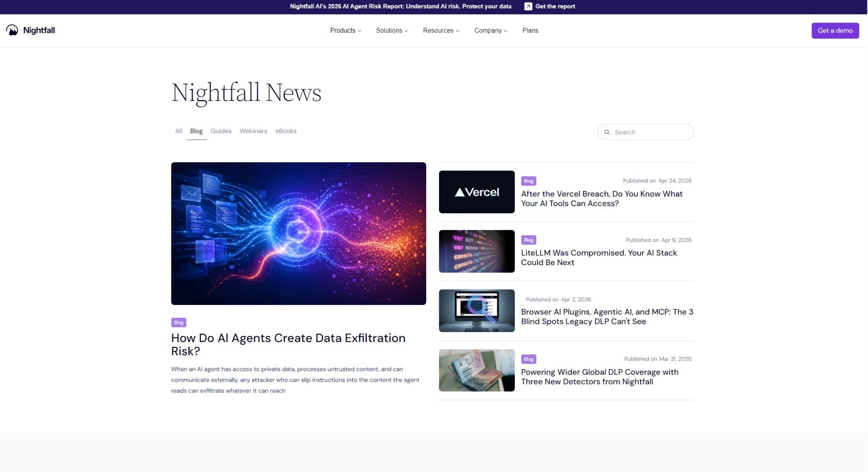Open the LiteLLM Was Compromised article
This screenshot has height=472, width=868.
599,258
